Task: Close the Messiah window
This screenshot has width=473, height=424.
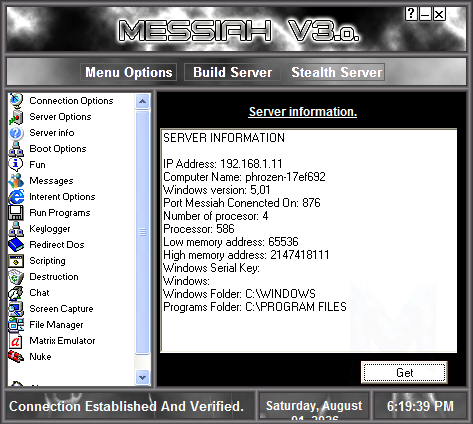Action: click(439, 14)
